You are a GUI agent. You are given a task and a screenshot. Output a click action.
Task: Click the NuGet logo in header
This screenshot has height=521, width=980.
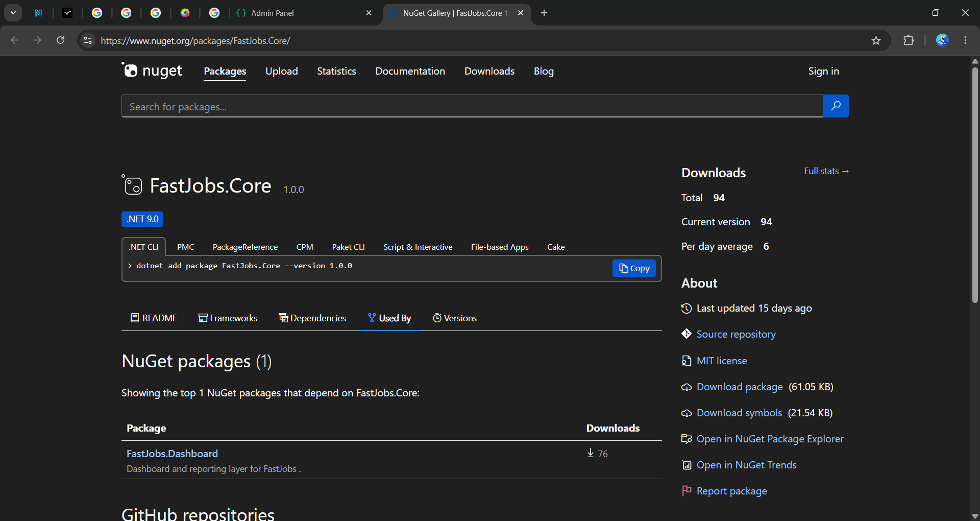pyautogui.click(x=152, y=70)
